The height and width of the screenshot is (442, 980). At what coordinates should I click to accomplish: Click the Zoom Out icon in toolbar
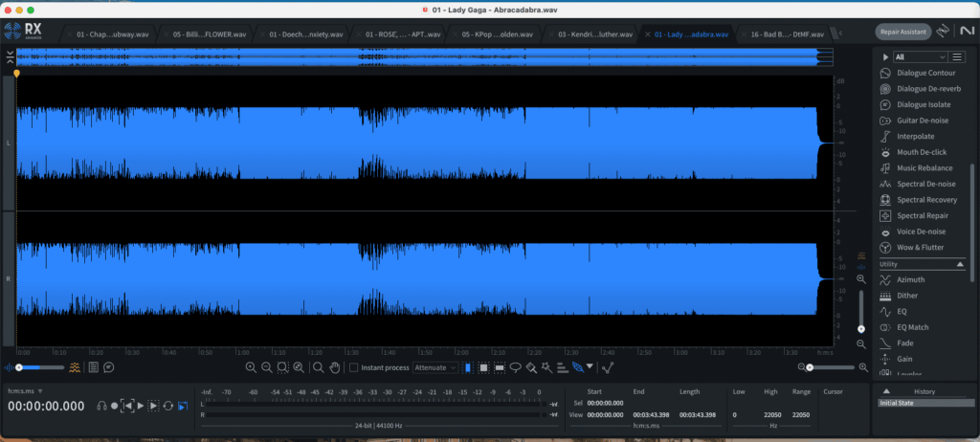click(266, 367)
